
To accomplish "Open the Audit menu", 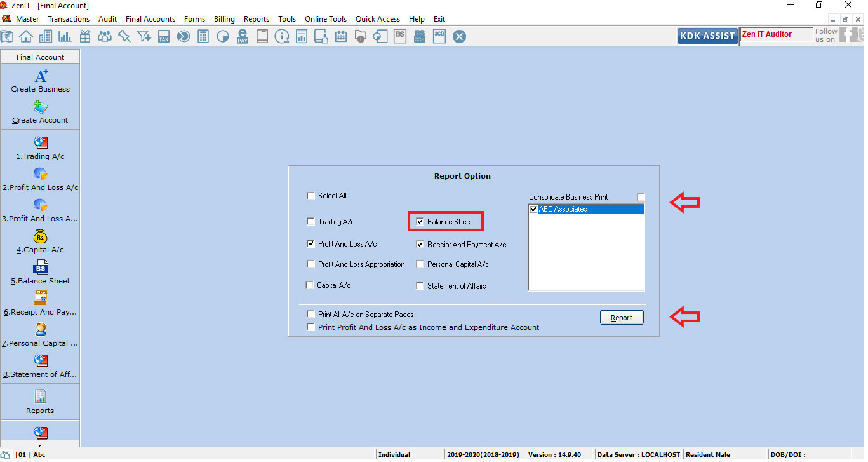I will 108,19.
